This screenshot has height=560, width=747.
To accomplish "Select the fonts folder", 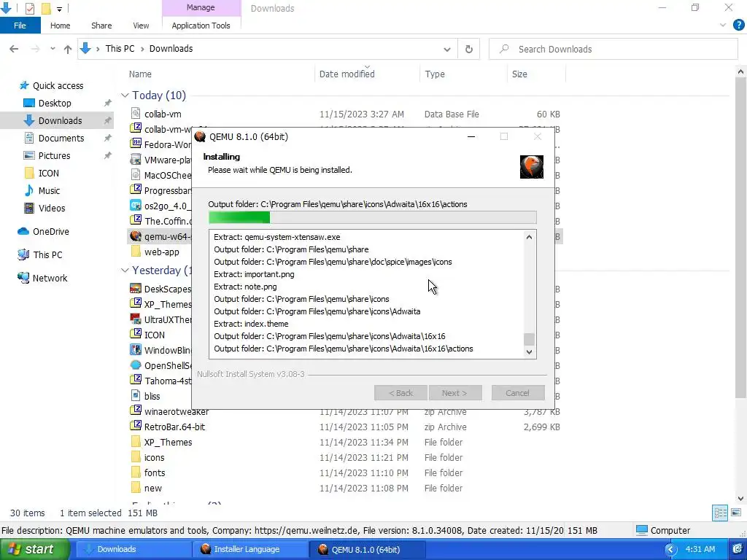I will tap(155, 472).
